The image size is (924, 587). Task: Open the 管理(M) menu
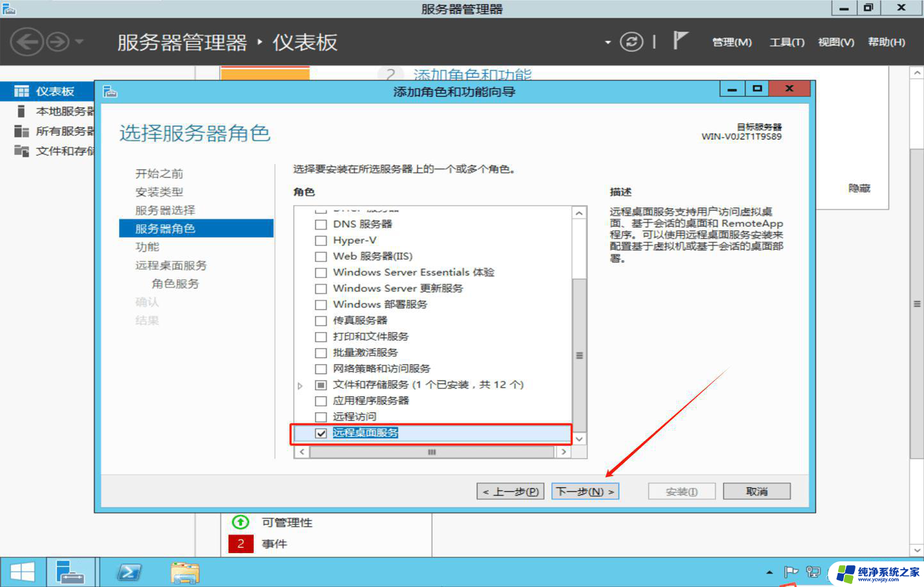point(732,42)
